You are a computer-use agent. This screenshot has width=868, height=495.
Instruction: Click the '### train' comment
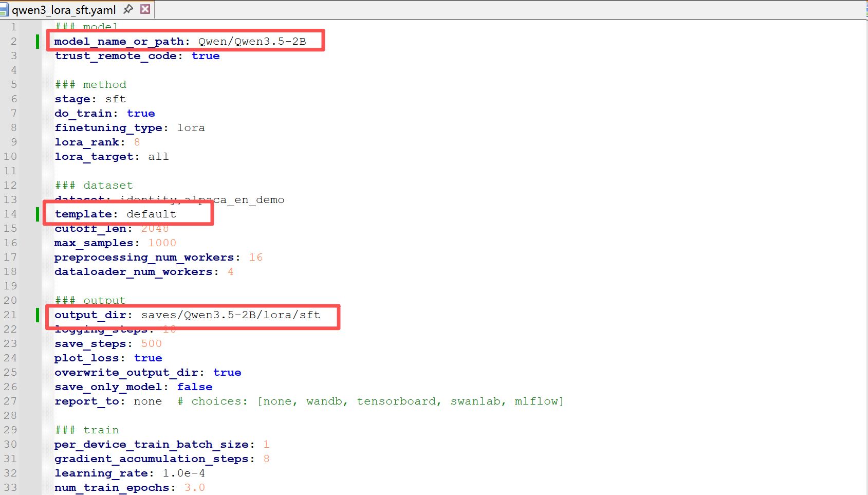tap(87, 430)
